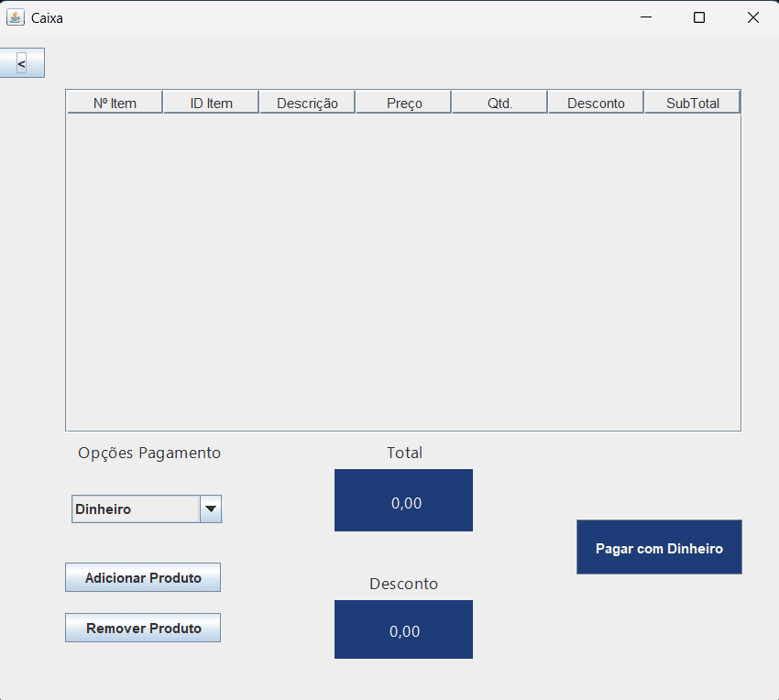Select the SubTotal column header
The height and width of the screenshot is (700, 779).
[692, 103]
